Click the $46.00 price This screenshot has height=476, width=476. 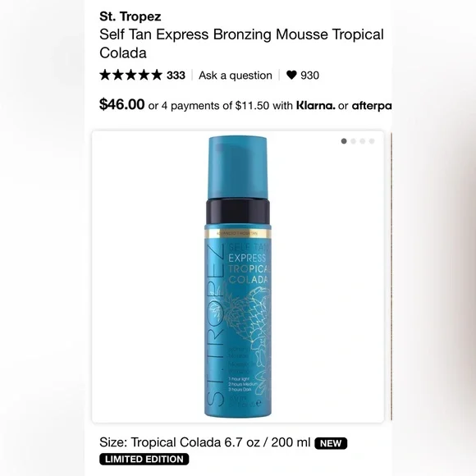(122, 104)
